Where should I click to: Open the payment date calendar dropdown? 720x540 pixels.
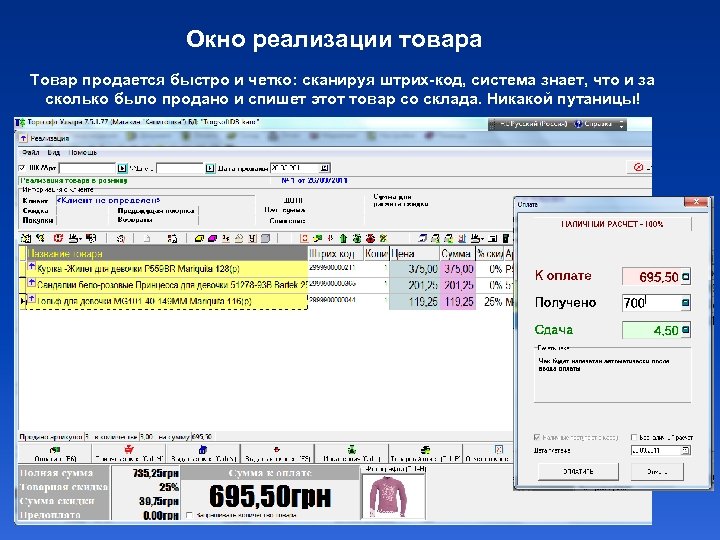point(686,450)
